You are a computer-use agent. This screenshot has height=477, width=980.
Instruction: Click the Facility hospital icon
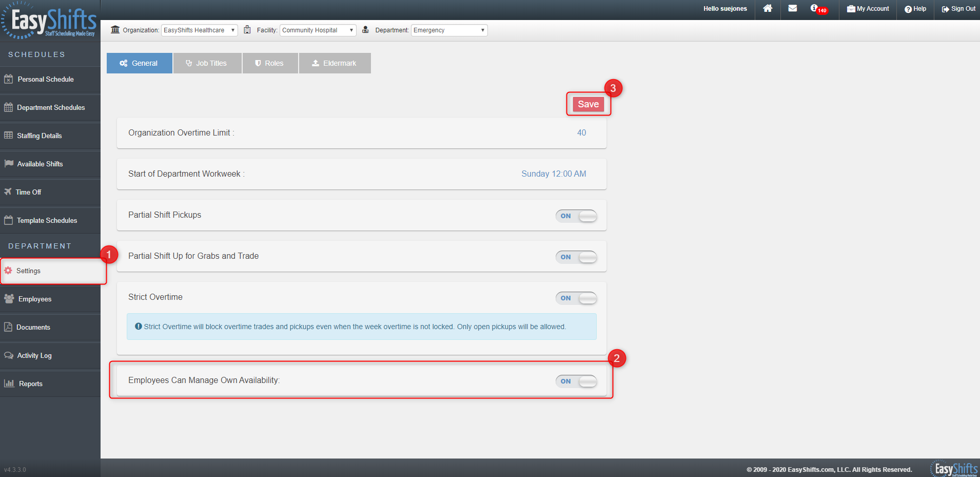pos(247,30)
